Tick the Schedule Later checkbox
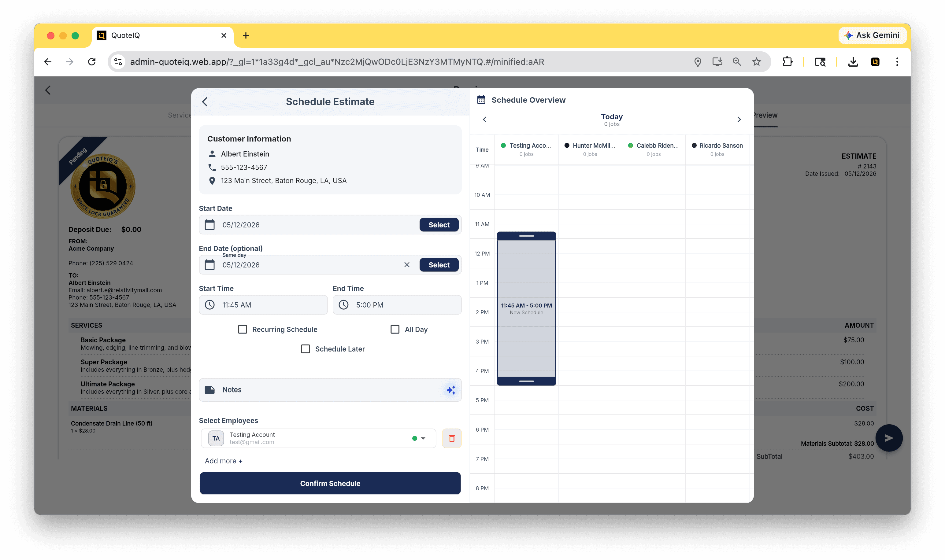The width and height of the screenshot is (945, 560). tap(306, 349)
